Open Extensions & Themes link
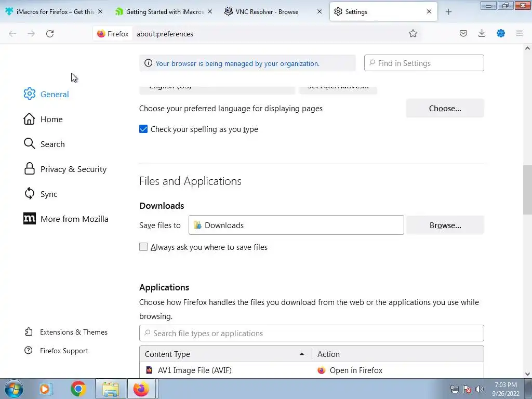Screen dimensions: 532x399 66,332
